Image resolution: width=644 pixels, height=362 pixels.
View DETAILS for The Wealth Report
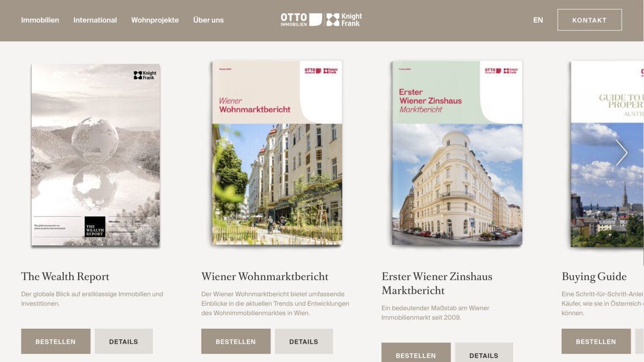point(123,341)
